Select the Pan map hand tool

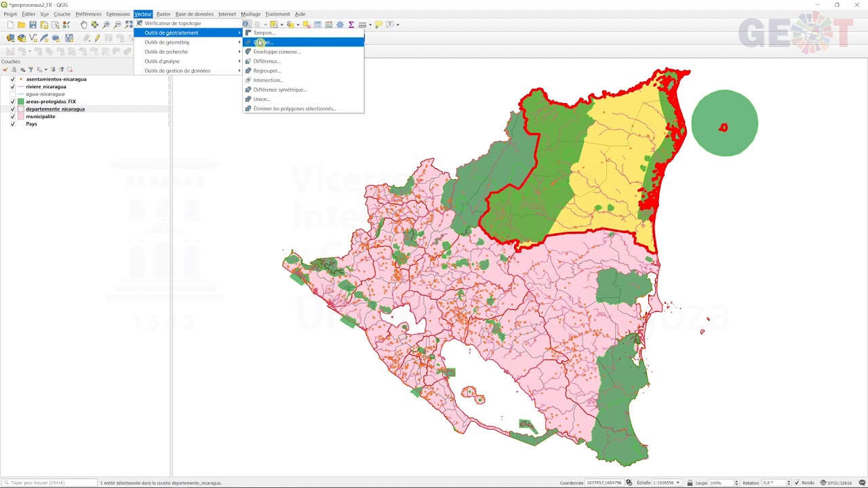click(83, 24)
